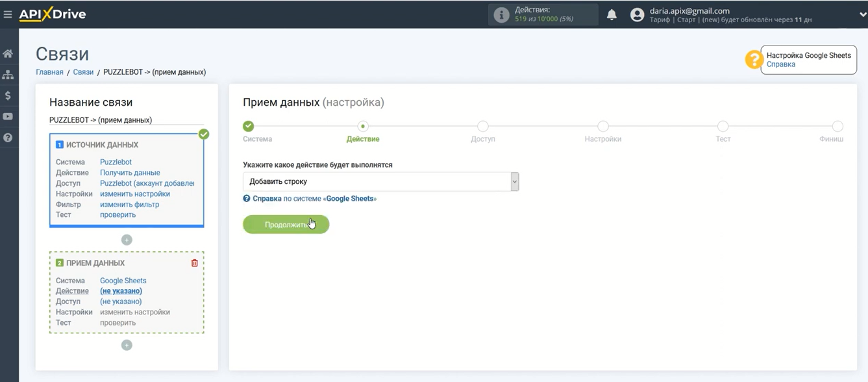This screenshot has height=382, width=868.
Task: Select the Тест step in progress bar
Action: pyautogui.click(x=723, y=126)
